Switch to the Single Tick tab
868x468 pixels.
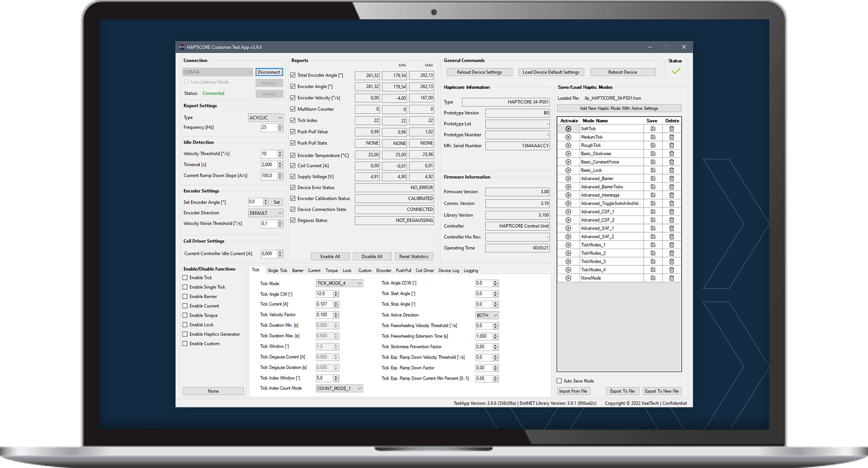click(277, 270)
